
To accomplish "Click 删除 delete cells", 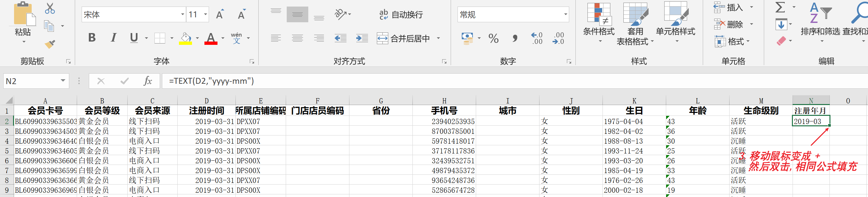I will coord(729,24).
